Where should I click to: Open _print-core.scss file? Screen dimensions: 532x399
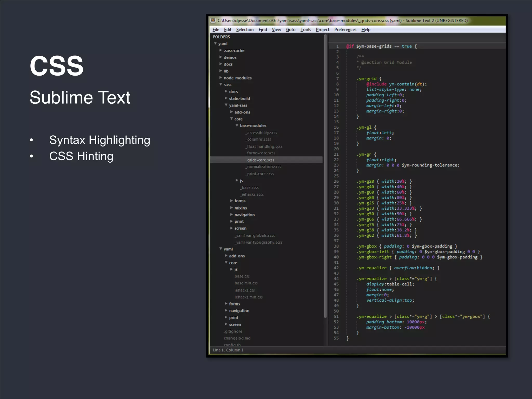coord(259,174)
